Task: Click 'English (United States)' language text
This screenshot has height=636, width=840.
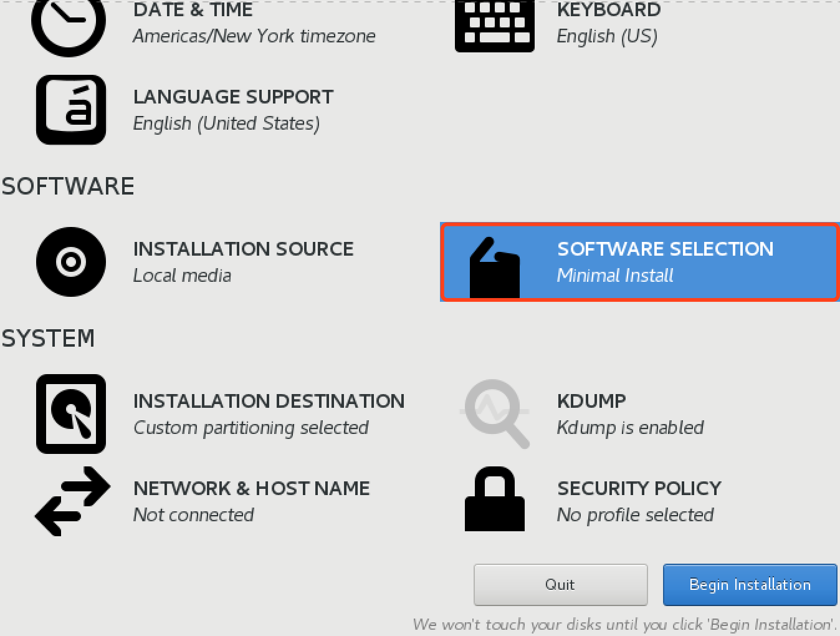Action: pyautogui.click(x=227, y=123)
